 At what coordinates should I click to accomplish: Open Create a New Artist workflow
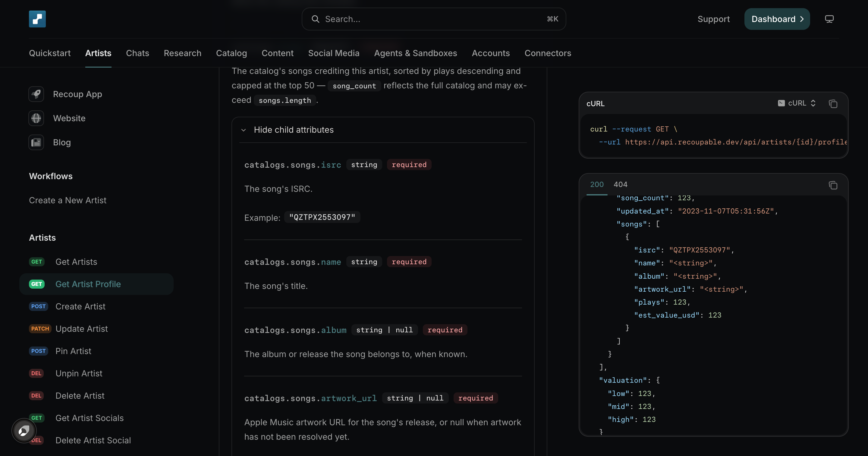[68, 200]
